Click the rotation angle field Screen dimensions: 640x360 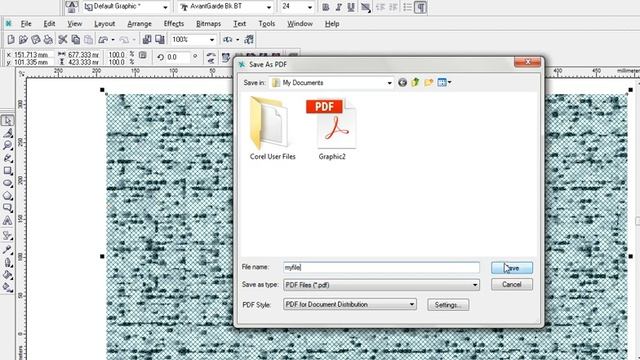(x=178, y=57)
